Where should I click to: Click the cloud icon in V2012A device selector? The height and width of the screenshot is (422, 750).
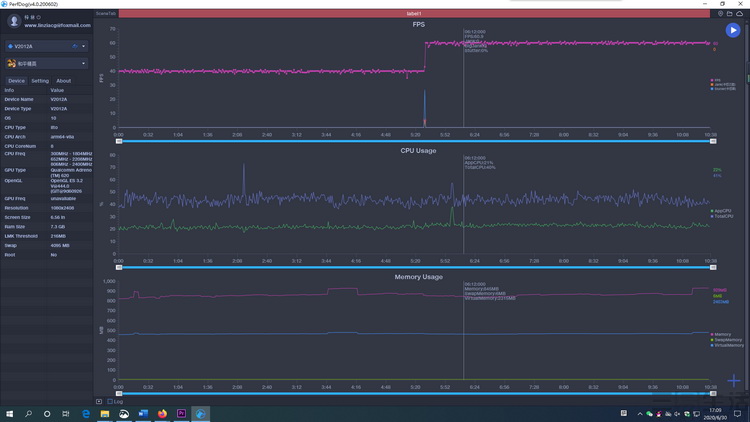coord(75,46)
